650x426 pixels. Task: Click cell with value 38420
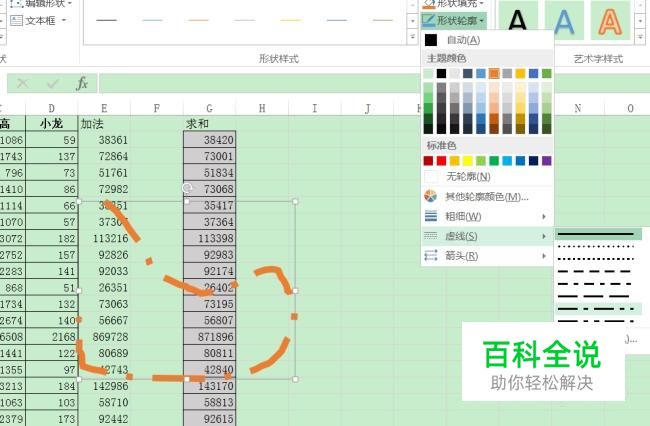point(209,140)
